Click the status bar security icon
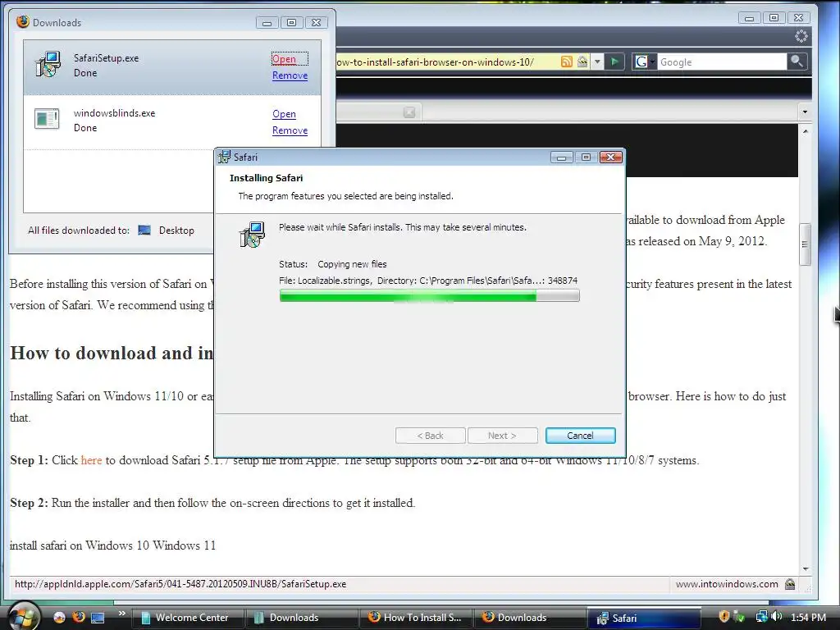The image size is (840, 630). point(790,584)
